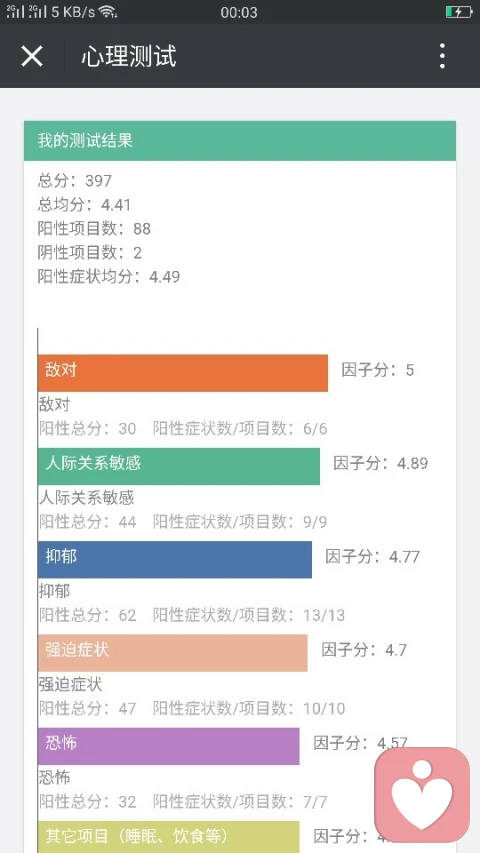
Task: Tap the 敌对 因子分 5 label
Action: pyautogui.click(x=378, y=370)
